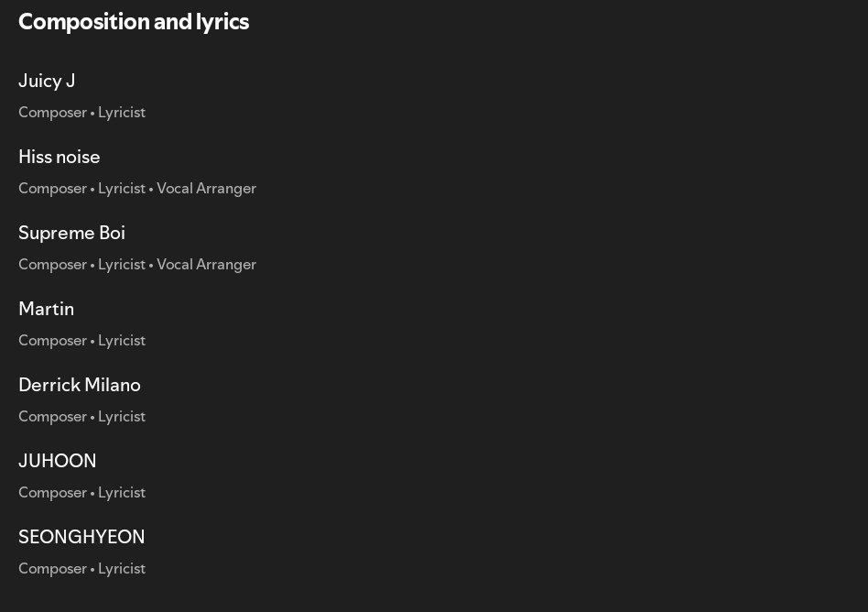Select the Hiss noise credit name
The image size is (868, 612).
(x=60, y=157)
